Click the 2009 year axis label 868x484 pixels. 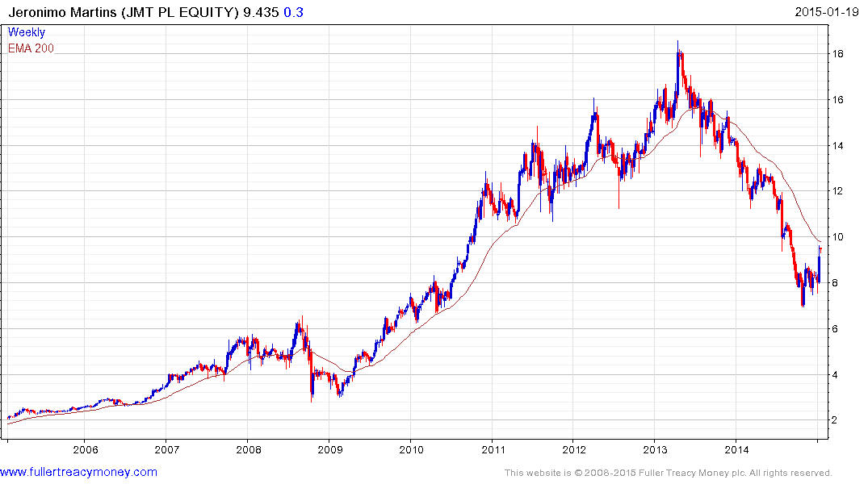point(330,449)
